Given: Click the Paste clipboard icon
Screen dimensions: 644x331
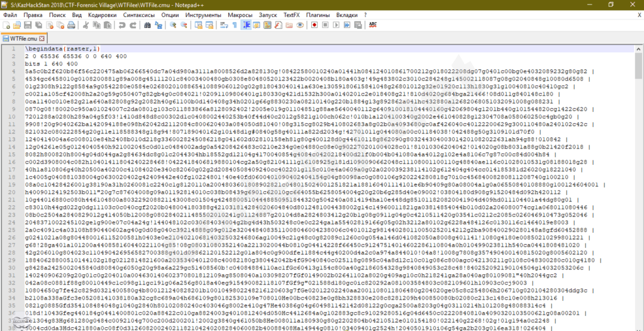Looking at the screenshot, I should pyautogui.click(x=107, y=25).
